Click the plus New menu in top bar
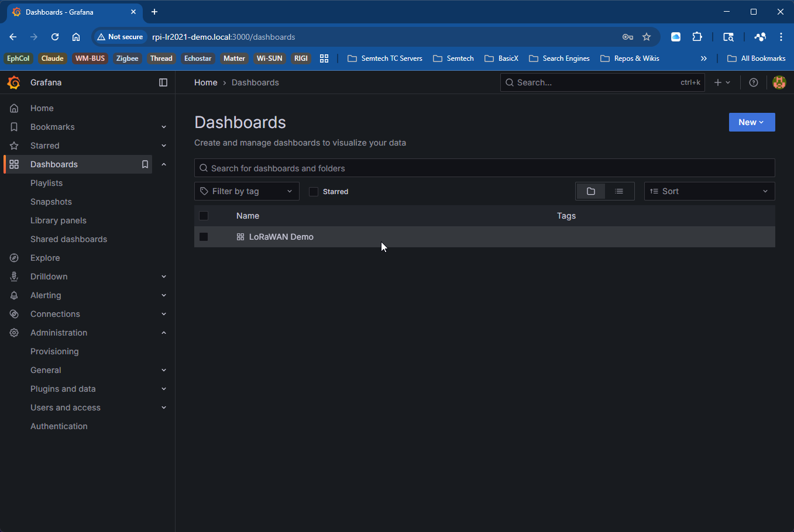The width and height of the screenshot is (794, 532). click(x=722, y=82)
